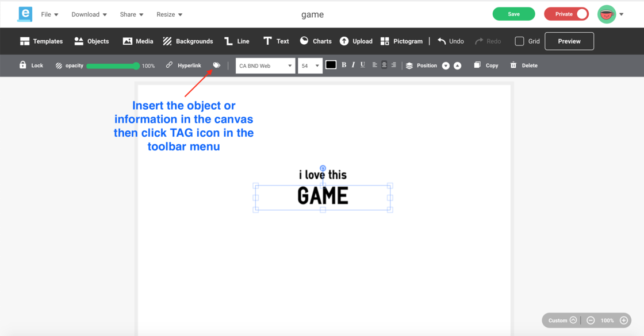Screen dimensions: 644x336
Task: Enable the Grid checkbox
Action: 519,41
